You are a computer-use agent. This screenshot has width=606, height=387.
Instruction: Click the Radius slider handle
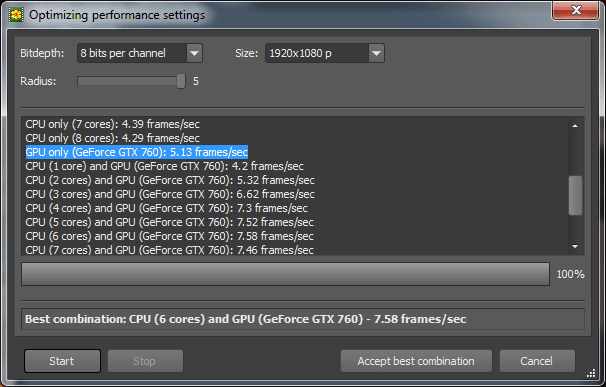pos(180,81)
